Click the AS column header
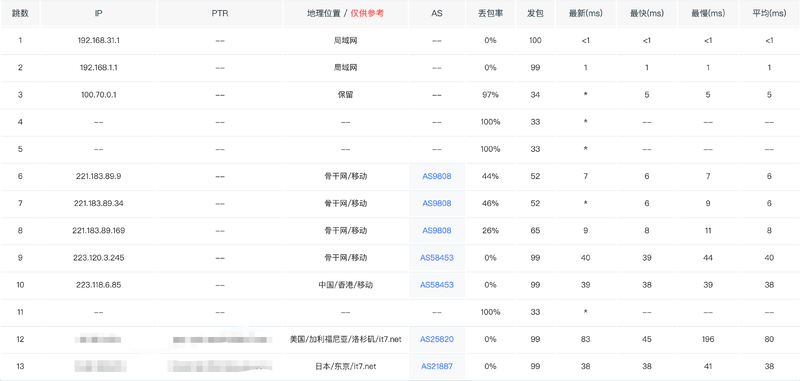800x381 pixels. click(437, 14)
